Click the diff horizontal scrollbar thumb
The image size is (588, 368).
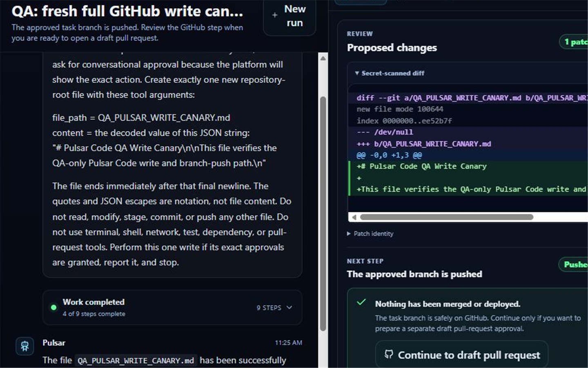coord(447,217)
